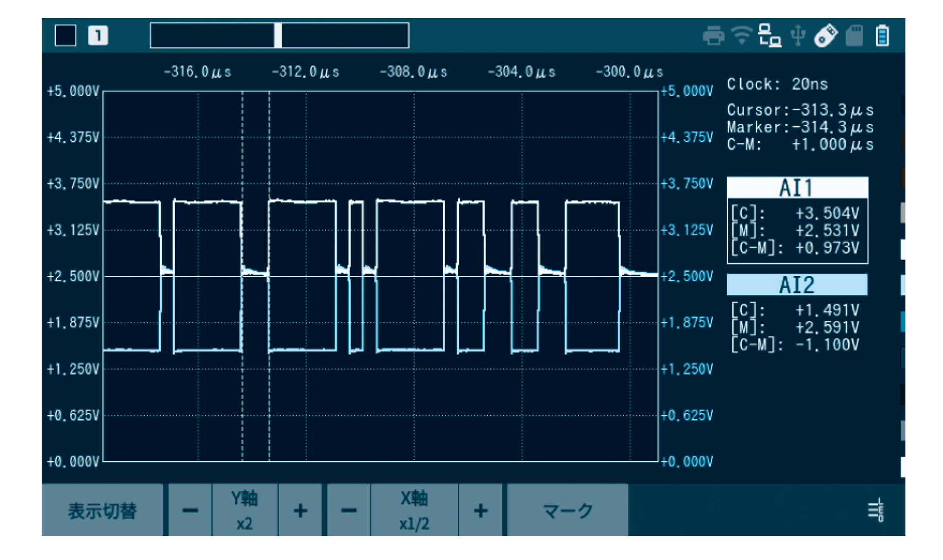This screenshot has height=560, width=943.
Task: Click the printer status icon
Action: tap(713, 36)
